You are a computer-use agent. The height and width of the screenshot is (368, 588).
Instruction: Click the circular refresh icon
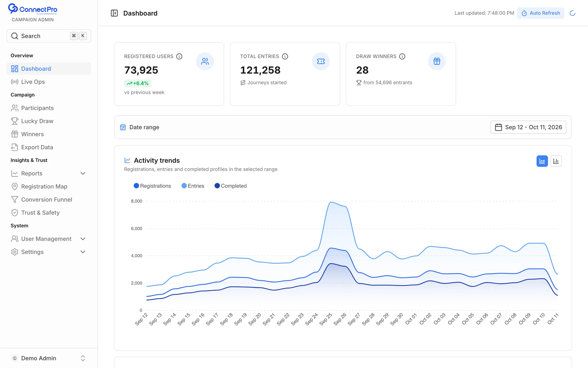[x=572, y=13]
